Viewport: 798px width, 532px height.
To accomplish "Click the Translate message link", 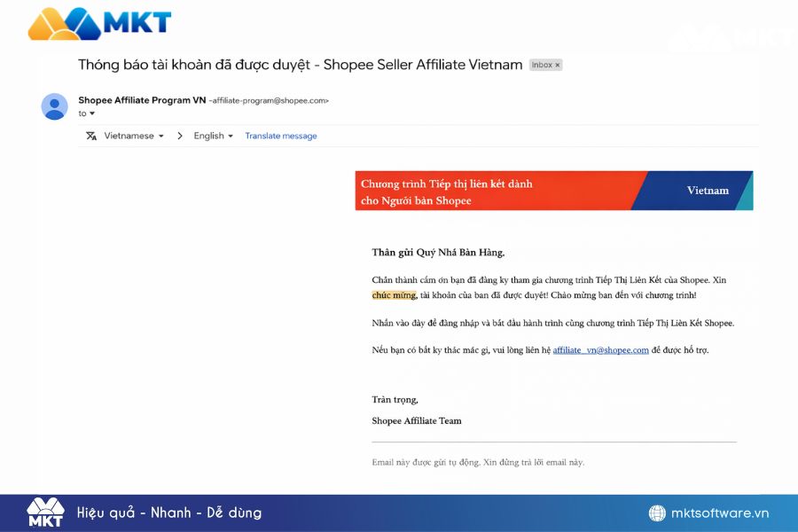I will [x=281, y=136].
